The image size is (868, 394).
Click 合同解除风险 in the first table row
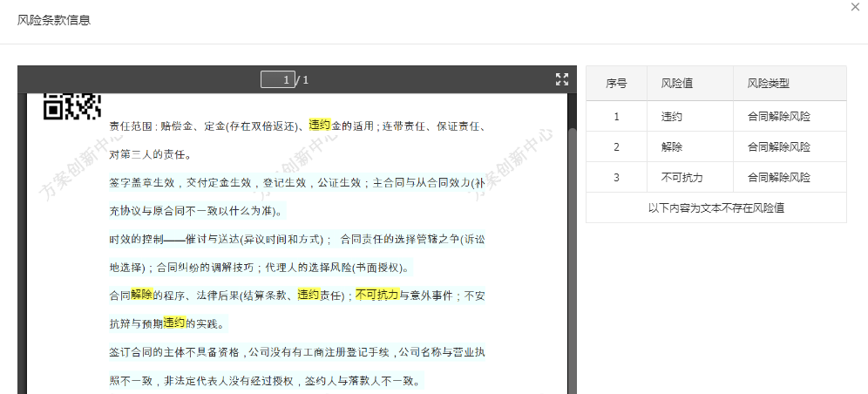(778, 116)
